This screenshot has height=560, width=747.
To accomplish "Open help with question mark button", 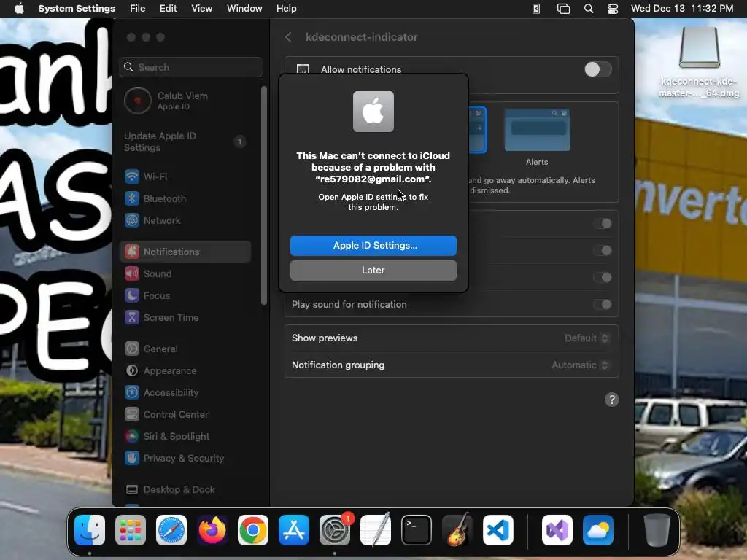I will click(612, 400).
